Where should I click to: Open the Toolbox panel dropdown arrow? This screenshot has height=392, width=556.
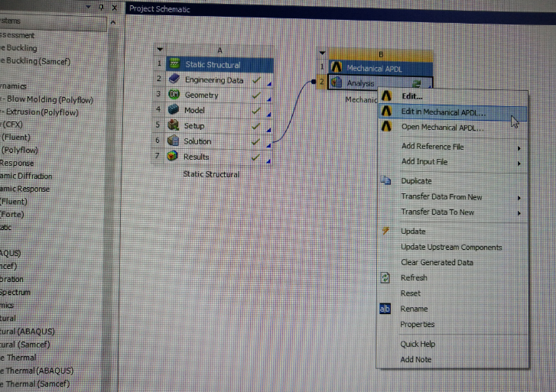pyautogui.click(x=88, y=7)
